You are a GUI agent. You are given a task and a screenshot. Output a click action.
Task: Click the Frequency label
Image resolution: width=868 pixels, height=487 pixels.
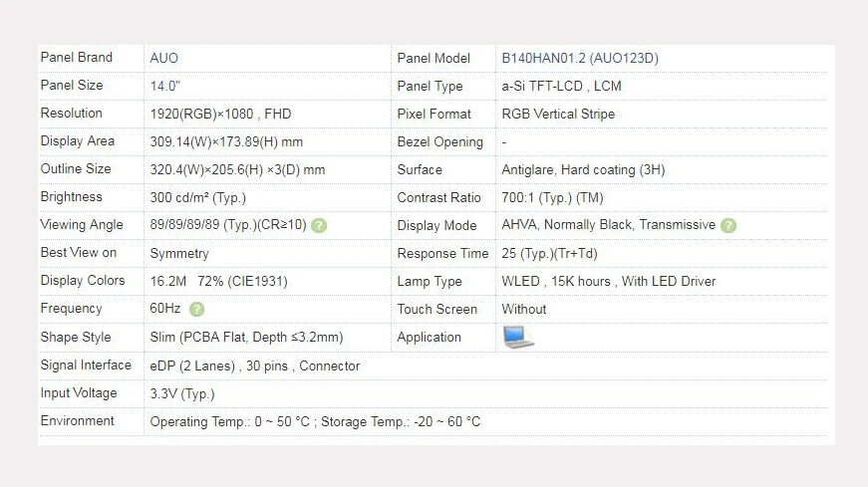tap(72, 309)
